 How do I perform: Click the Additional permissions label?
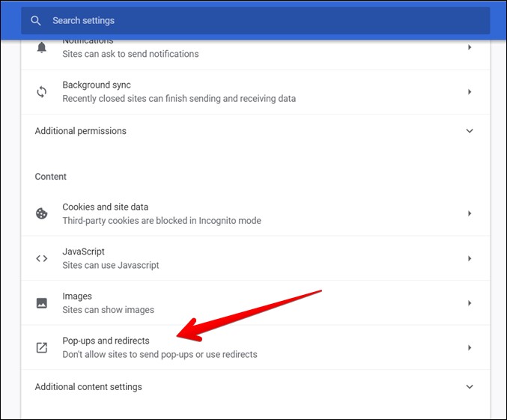pos(81,131)
